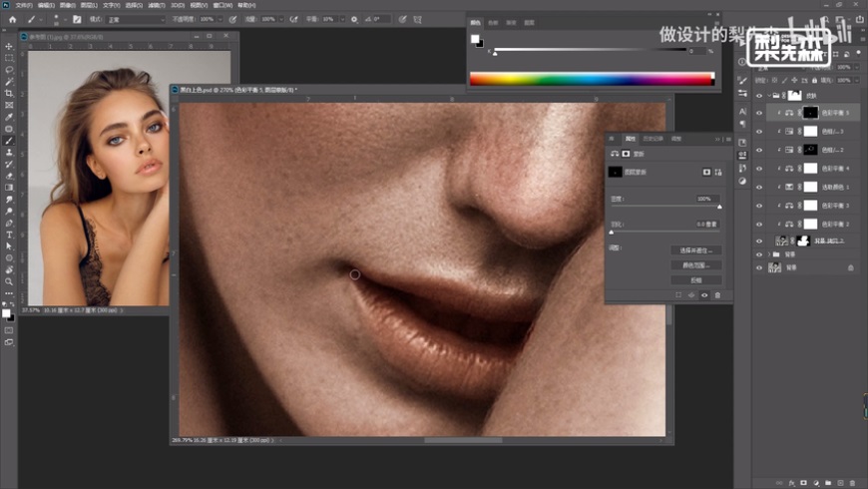This screenshot has height=489, width=868.
Task: Open the 滤镜 menu in the menu bar
Action: tap(158, 4)
